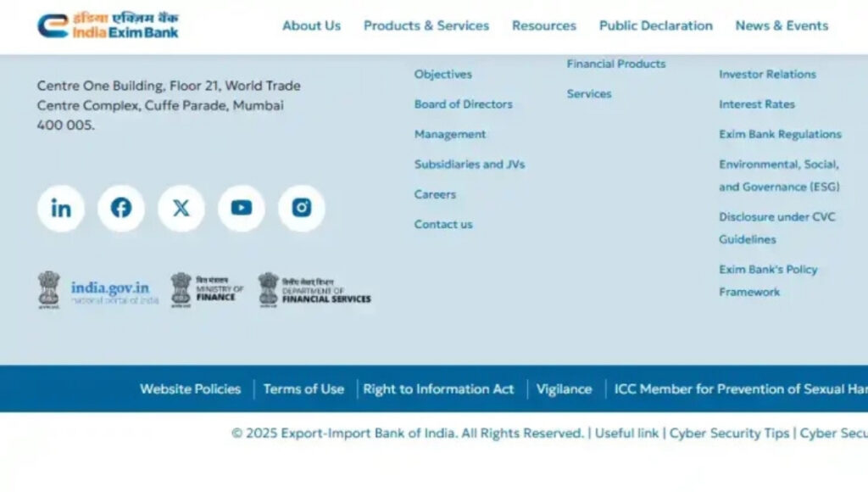Open the Management link
This screenshot has height=492, width=868.
click(x=450, y=134)
